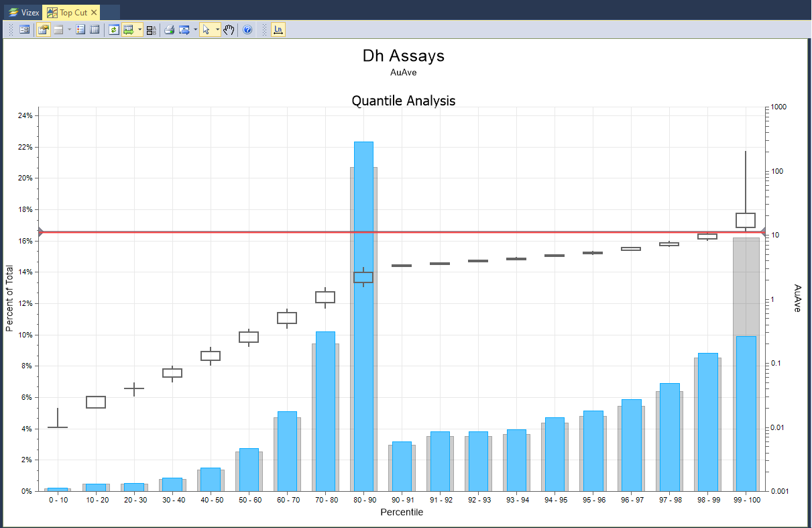Show the data table grid icon
The image size is (812, 528).
[x=95, y=30]
